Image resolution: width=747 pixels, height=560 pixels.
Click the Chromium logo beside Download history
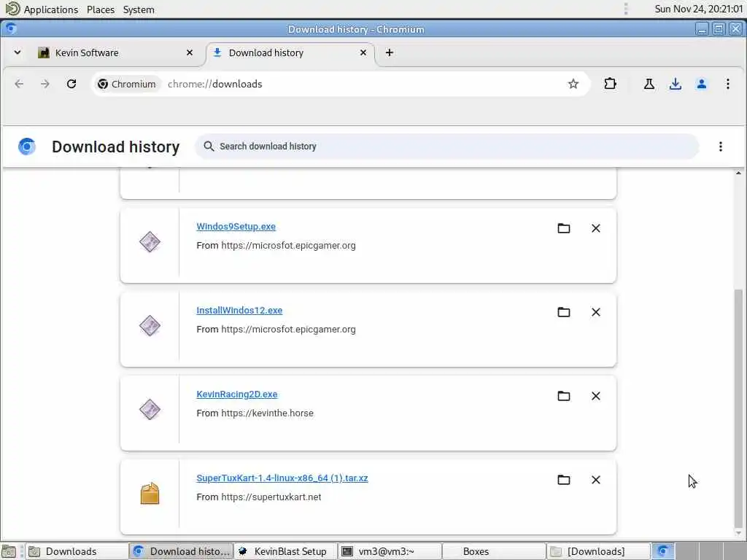coord(27,147)
